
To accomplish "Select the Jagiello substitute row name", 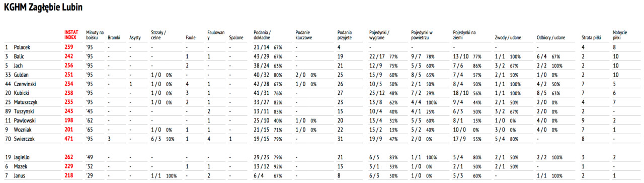I will point(23,157).
